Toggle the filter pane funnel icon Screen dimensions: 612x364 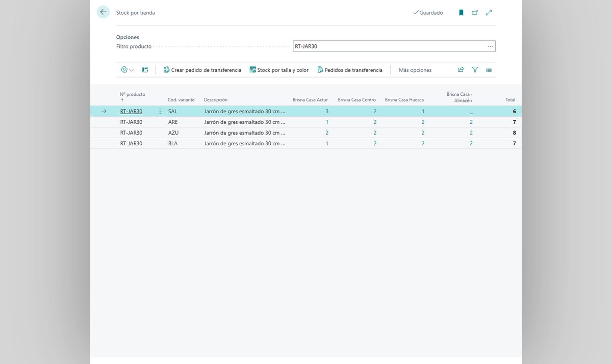pos(475,70)
